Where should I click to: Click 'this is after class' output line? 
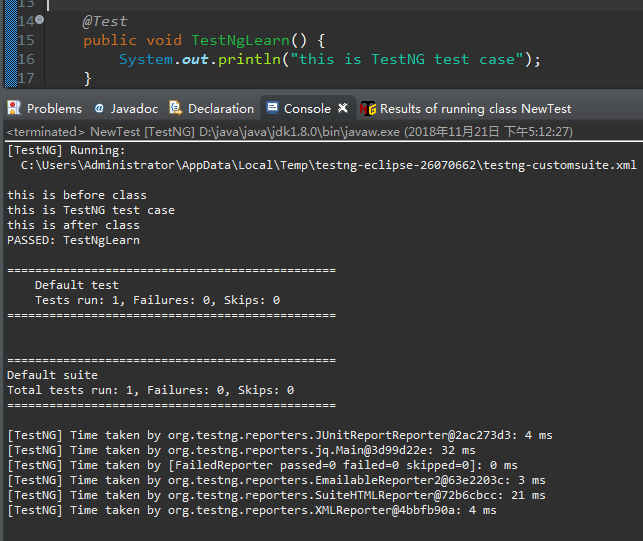point(73,225)
